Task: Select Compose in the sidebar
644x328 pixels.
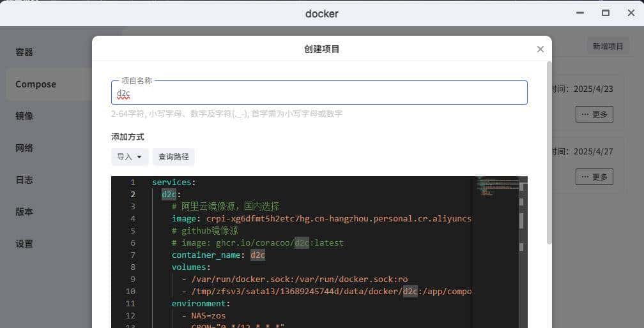Action: coord(36,84)
